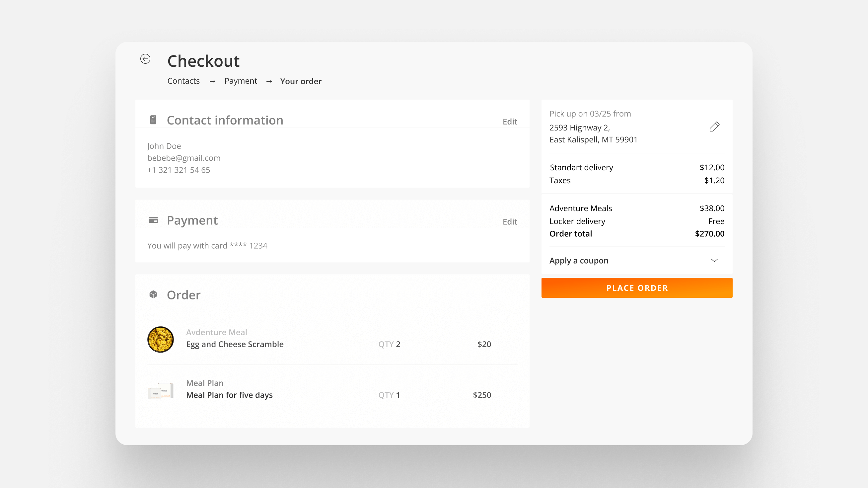This screenshot has height=488, width=868.
Task: Select the Your order breadcrumb step
Action: pos(301,81)
